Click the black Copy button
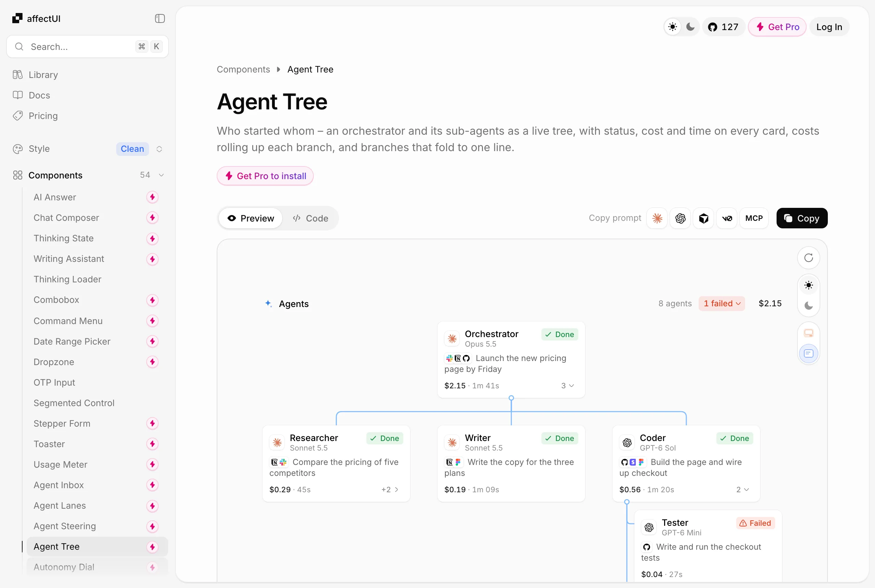 coord(802,218)
